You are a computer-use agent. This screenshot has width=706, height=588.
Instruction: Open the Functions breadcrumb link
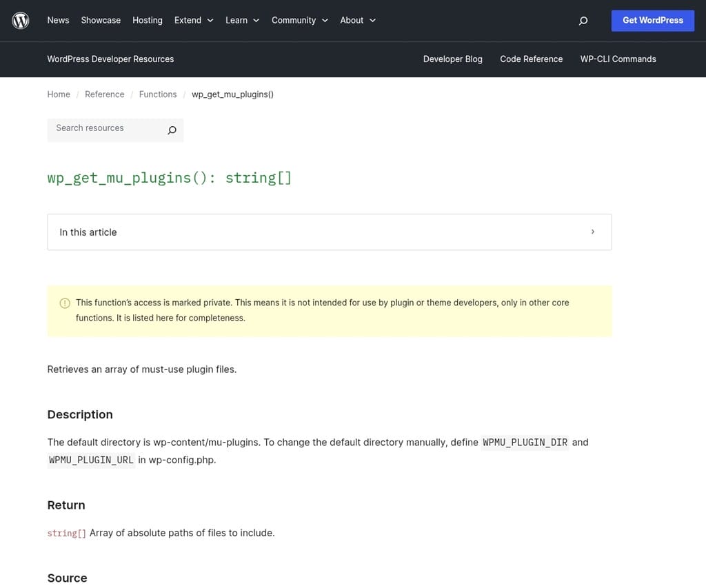(157, 94)
